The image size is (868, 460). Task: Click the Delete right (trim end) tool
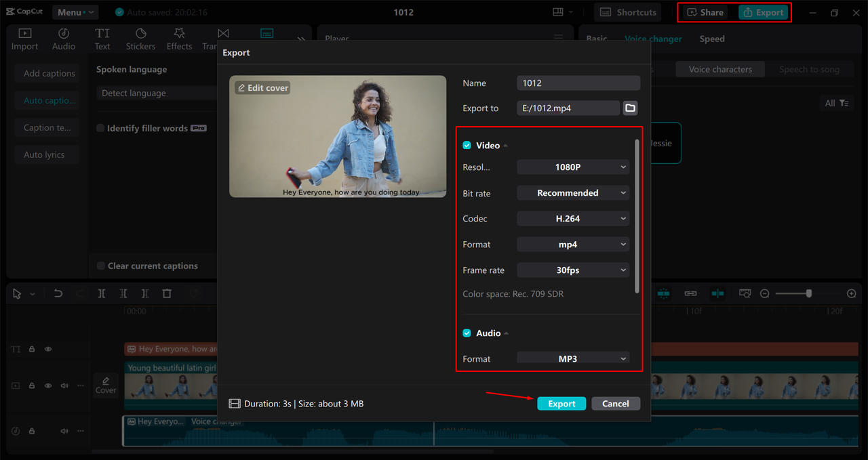coord(144,293)
